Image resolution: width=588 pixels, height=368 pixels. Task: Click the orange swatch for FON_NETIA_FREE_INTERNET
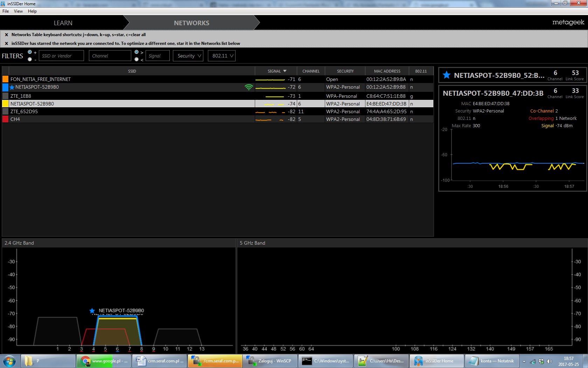(x=5, y=79)
